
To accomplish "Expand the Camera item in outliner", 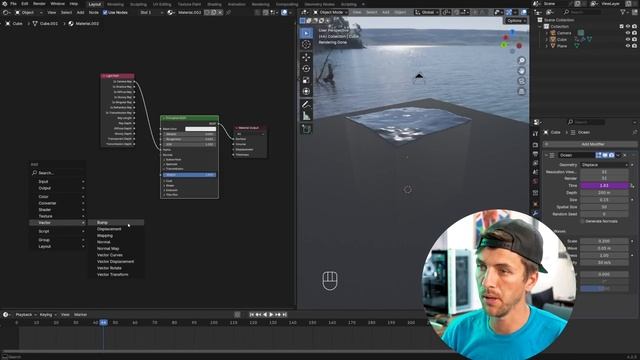I will pos(547,33).
